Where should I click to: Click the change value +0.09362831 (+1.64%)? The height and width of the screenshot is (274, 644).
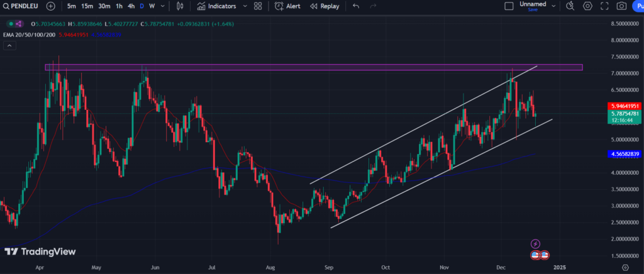click(x=206, y=24)
